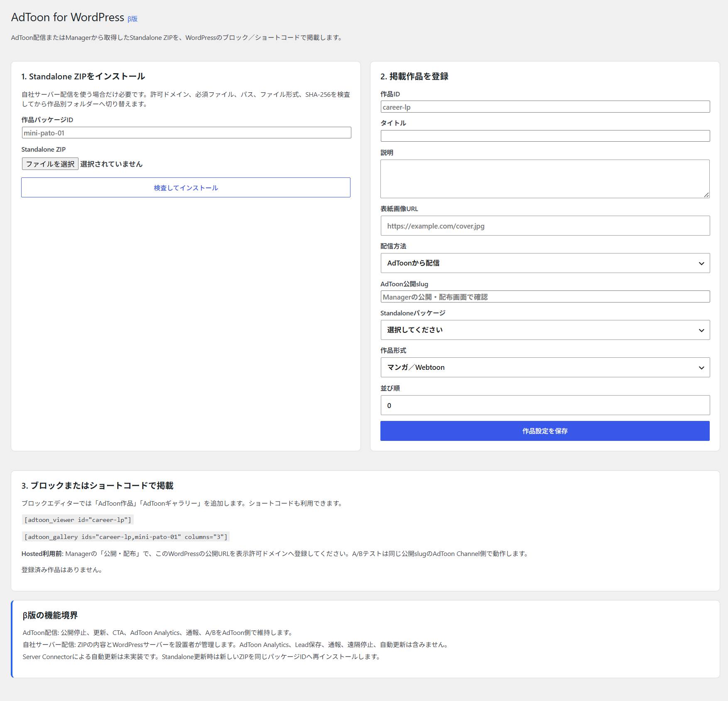728x701 pixels.
Task: Click the AdToon for WordPress page title
Action: coord(68,17)
